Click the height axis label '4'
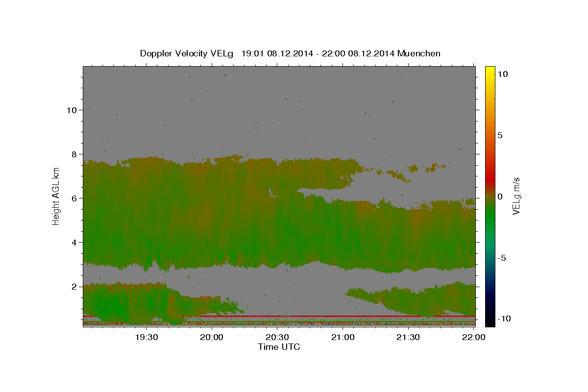 click(74, 243)
